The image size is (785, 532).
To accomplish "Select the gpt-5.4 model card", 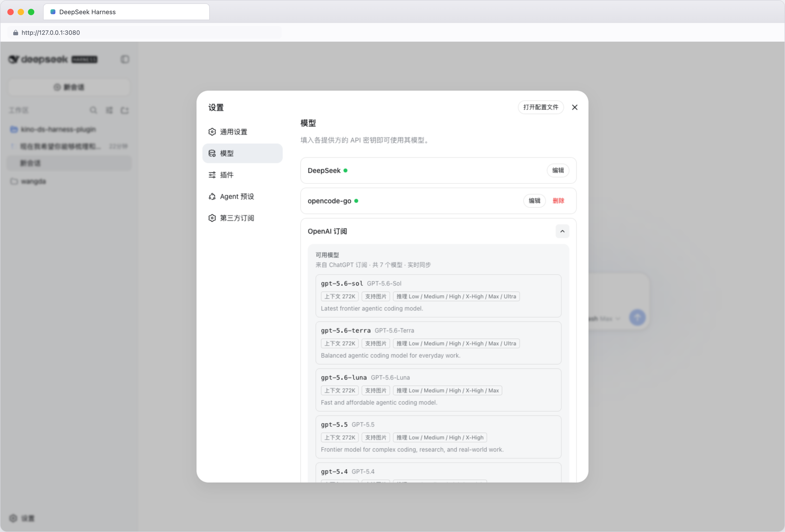I will [x=438, y=473].
